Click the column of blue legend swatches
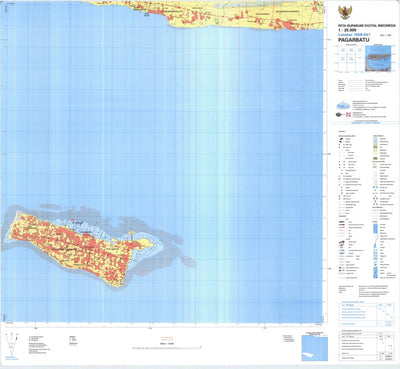This screenshot has width=400, height=369. (x=375, y=250)
